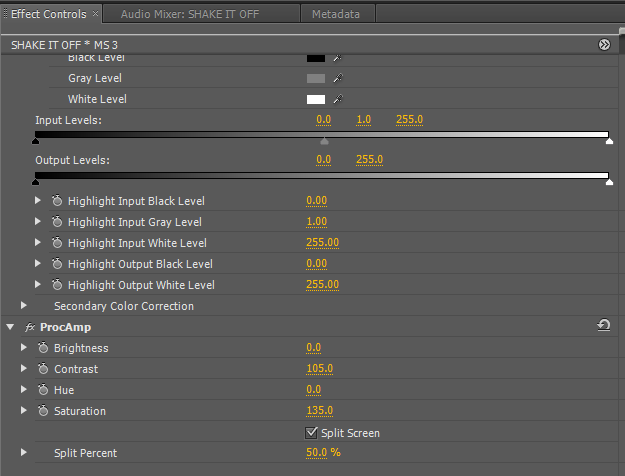
Task: Toggle animation stopwatch for Brightness
Action: (x=43, y=348)
